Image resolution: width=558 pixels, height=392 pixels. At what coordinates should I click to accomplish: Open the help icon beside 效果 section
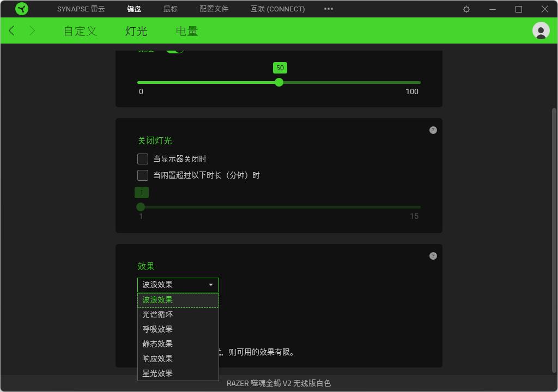[x=433, y=255]
